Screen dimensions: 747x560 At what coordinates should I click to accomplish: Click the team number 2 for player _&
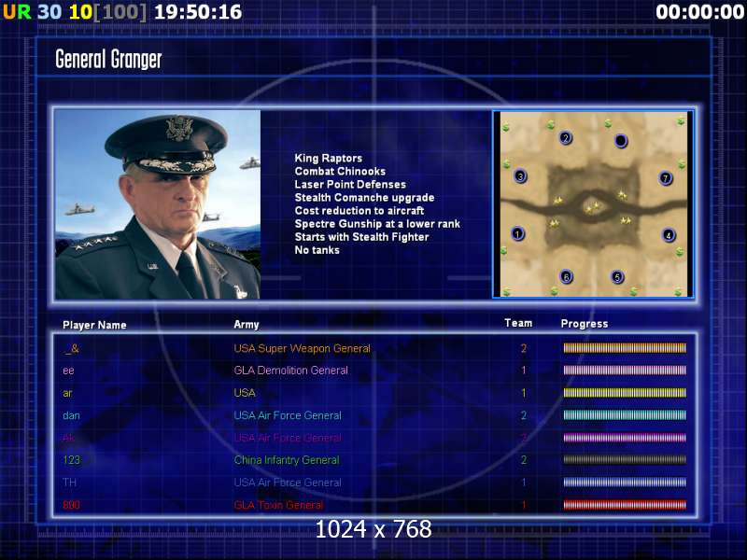pyautogui.click(x=524, y=348)
